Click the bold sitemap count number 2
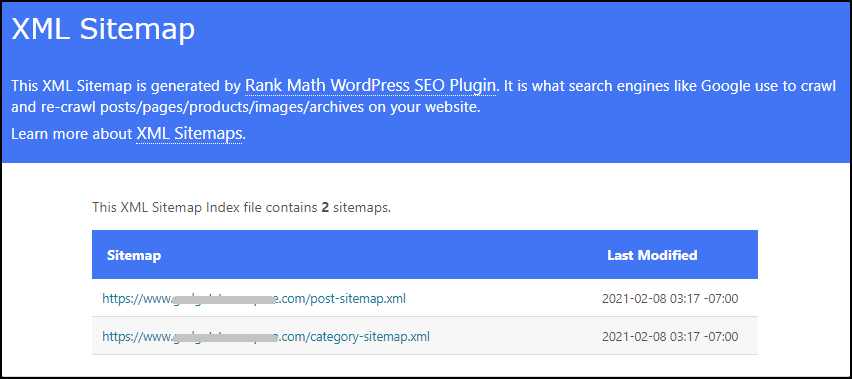 [325, 207]
